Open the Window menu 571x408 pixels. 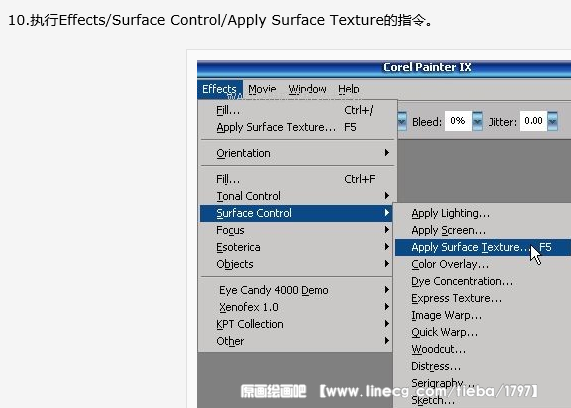(x=307, y=89)
